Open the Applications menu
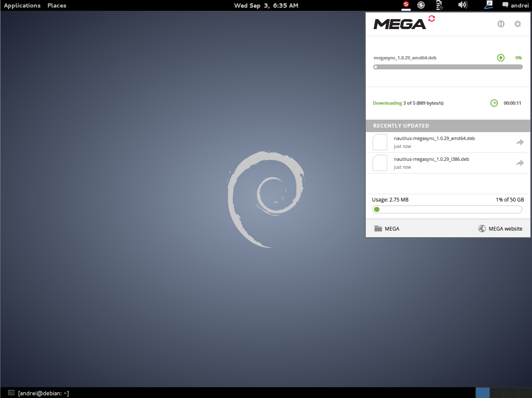Screen dimensions: 532x398 [22, 5]
